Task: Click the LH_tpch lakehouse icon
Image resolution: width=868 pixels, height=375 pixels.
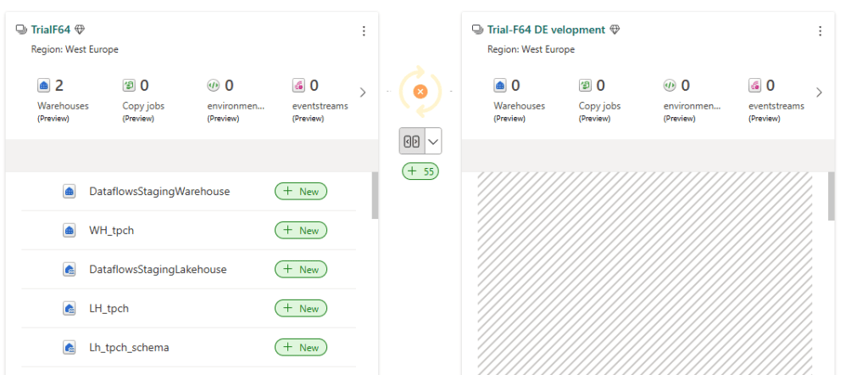Action: (x=70, y=309)
